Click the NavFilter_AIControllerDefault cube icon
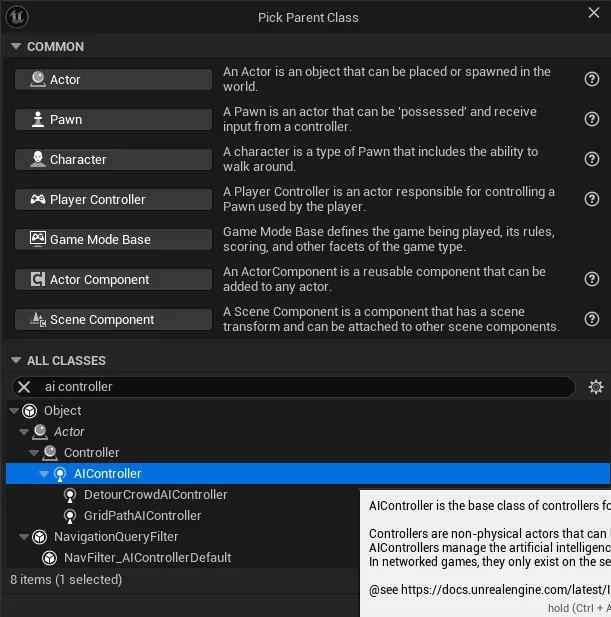 tap(50, 558)
